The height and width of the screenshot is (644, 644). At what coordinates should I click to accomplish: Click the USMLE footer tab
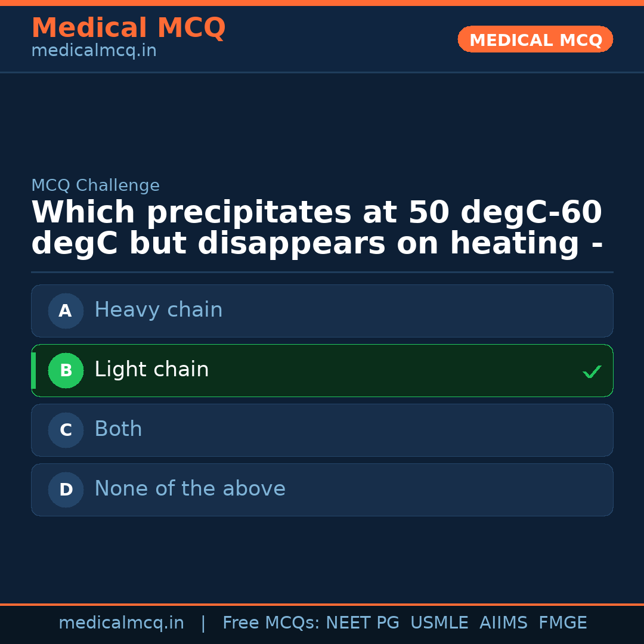439,623
